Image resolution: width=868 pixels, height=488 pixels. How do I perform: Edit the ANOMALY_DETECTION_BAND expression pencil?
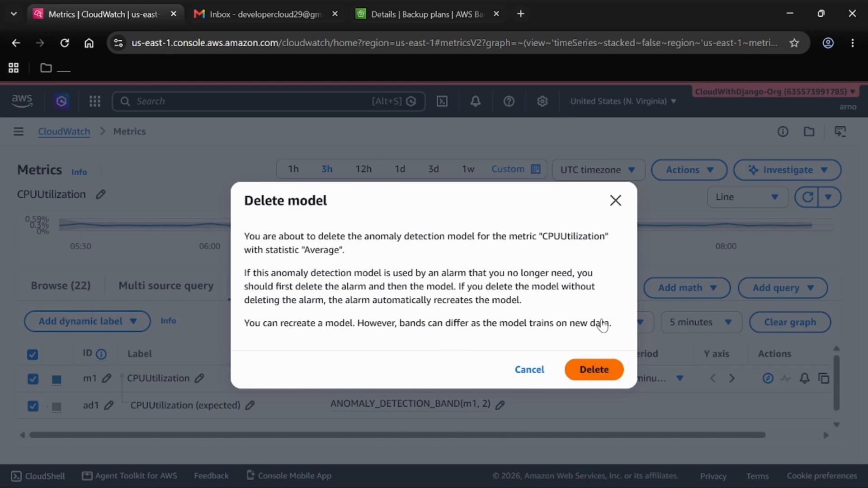point(500,405)
